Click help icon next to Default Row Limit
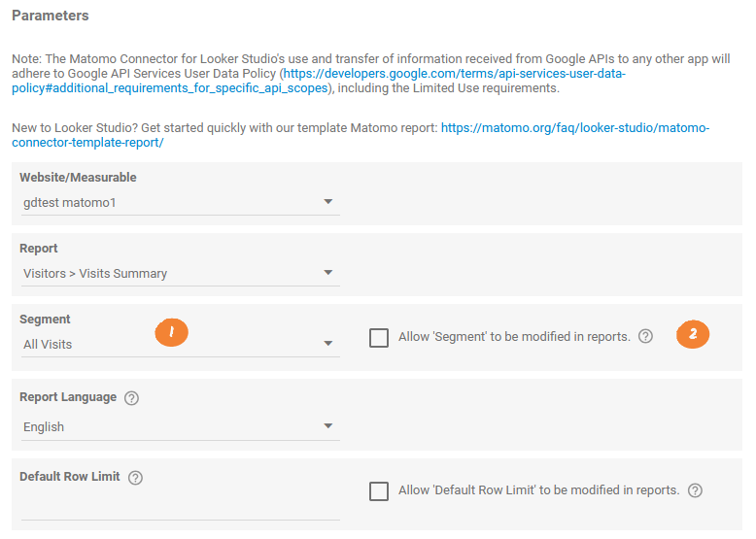 tap(136, 477)
